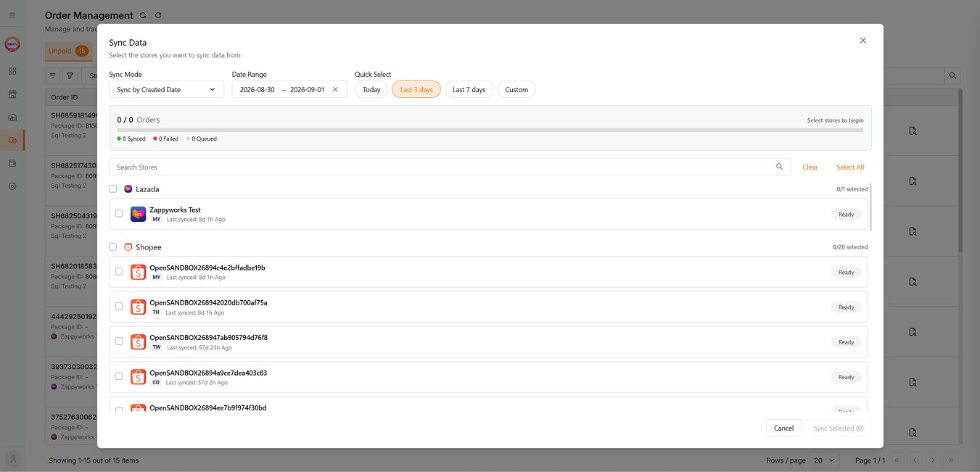Choose the Last 7 days quick select

point(469,90)
